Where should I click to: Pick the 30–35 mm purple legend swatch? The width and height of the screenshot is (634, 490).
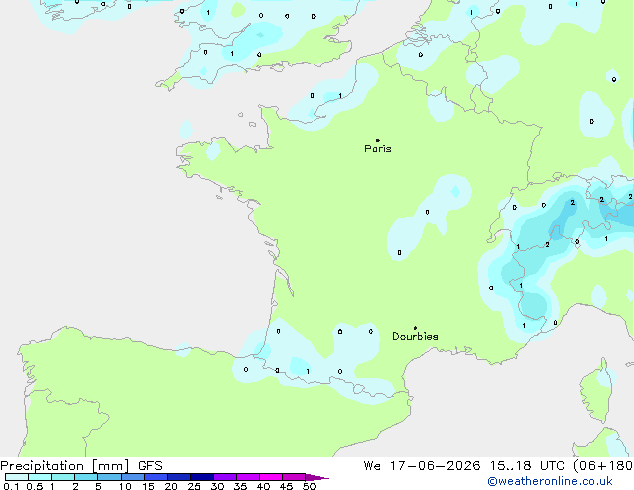point(224,477)
